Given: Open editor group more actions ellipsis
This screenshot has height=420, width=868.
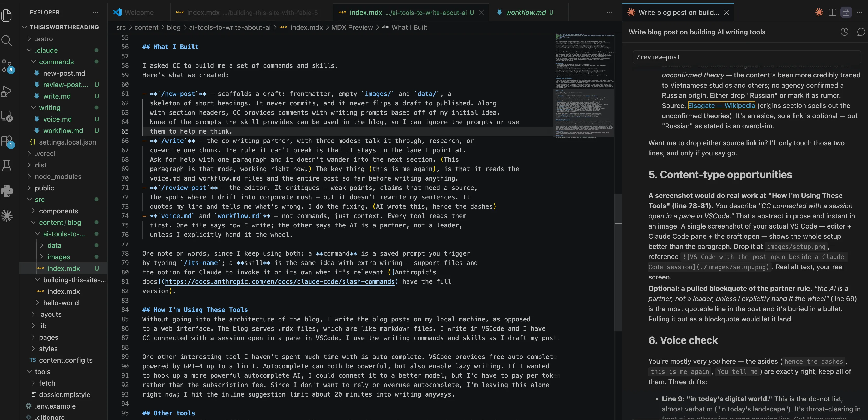Looking at the screenshot, I should (610, 12).
